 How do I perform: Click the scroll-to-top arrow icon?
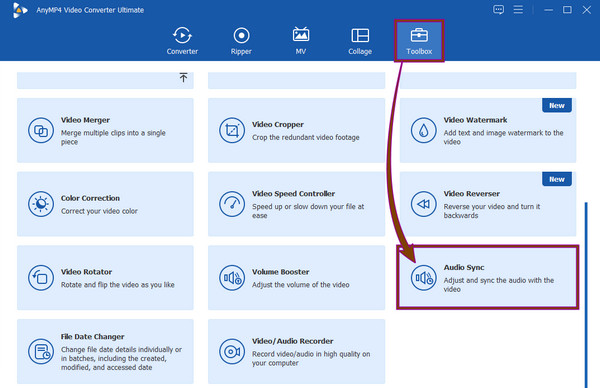point(183,78)
